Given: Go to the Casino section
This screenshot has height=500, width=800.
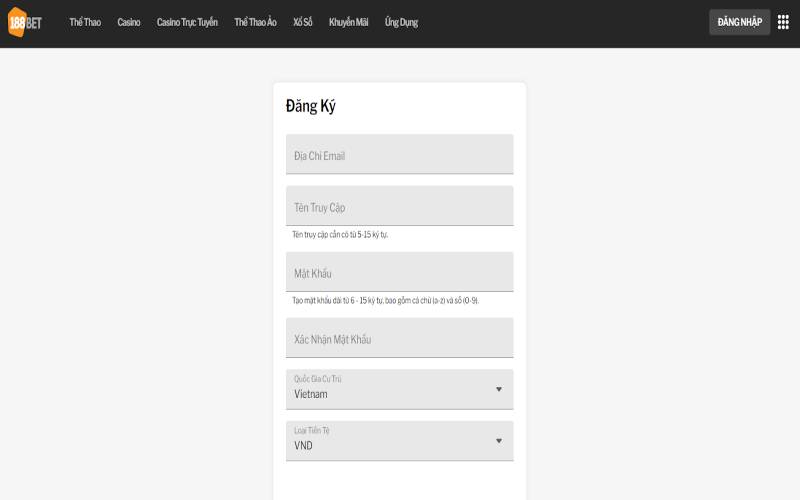Looking at the screenshot, I should 129,22.
